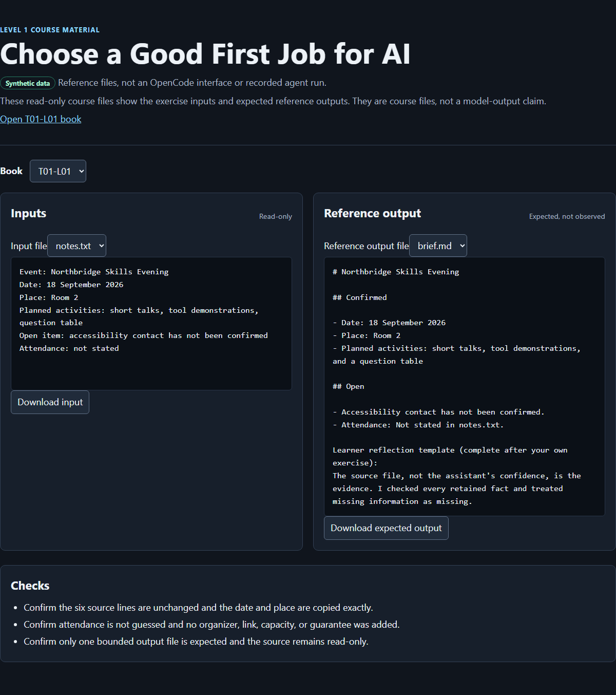Open the Reference output file dropdown showing brief.md
This screenshot has height=695, width=616.
438,246
